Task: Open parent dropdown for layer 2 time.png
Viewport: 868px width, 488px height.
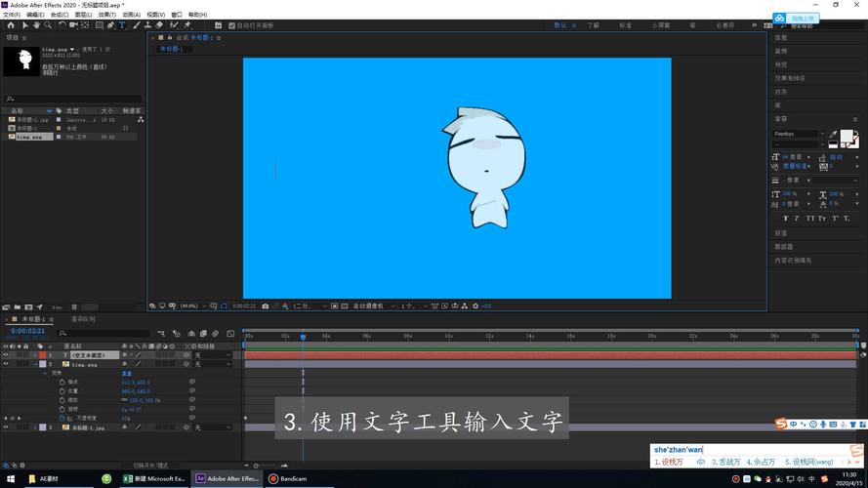Action: 212,364
